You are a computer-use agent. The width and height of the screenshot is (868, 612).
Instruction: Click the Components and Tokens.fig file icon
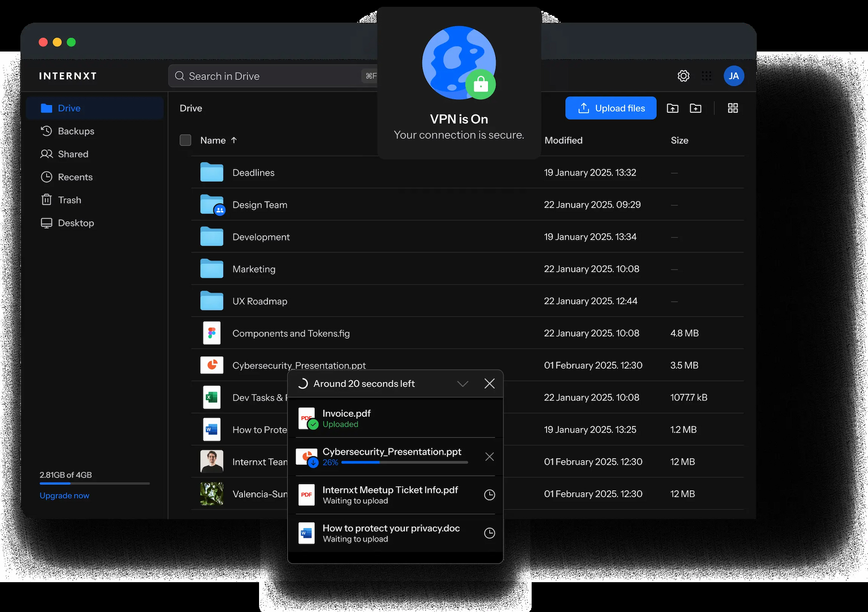click(x=212, y=333)
